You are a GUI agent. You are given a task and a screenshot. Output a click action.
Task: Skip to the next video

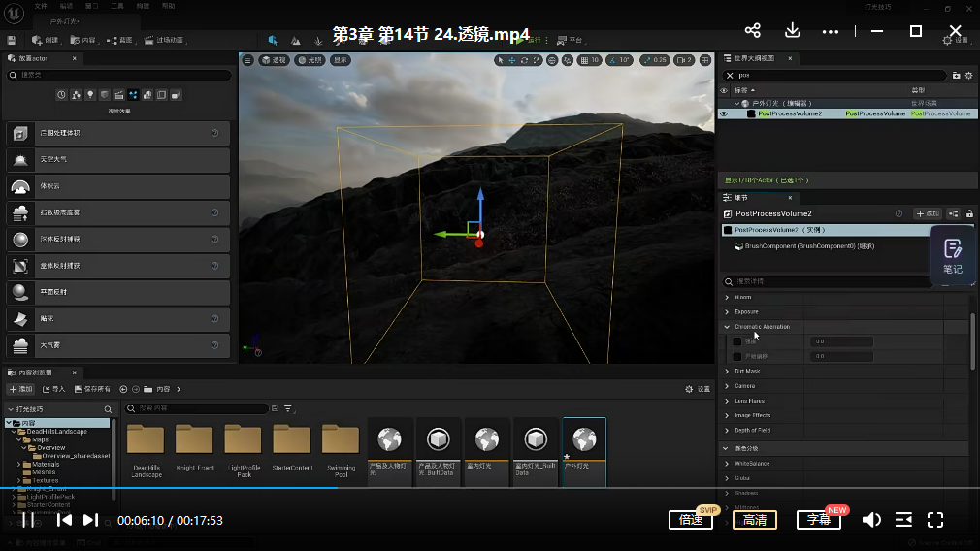(90, 520)
